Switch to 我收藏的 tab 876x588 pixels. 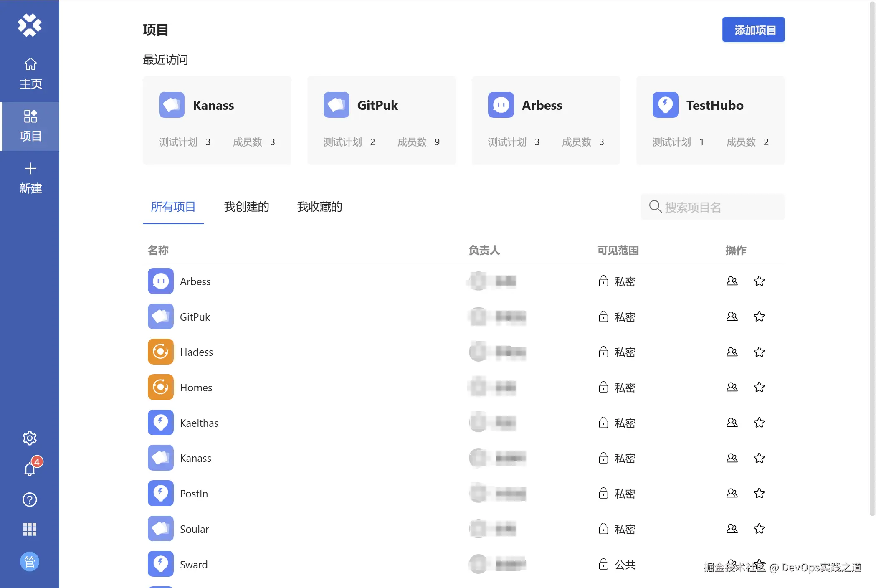pos(319,207)
